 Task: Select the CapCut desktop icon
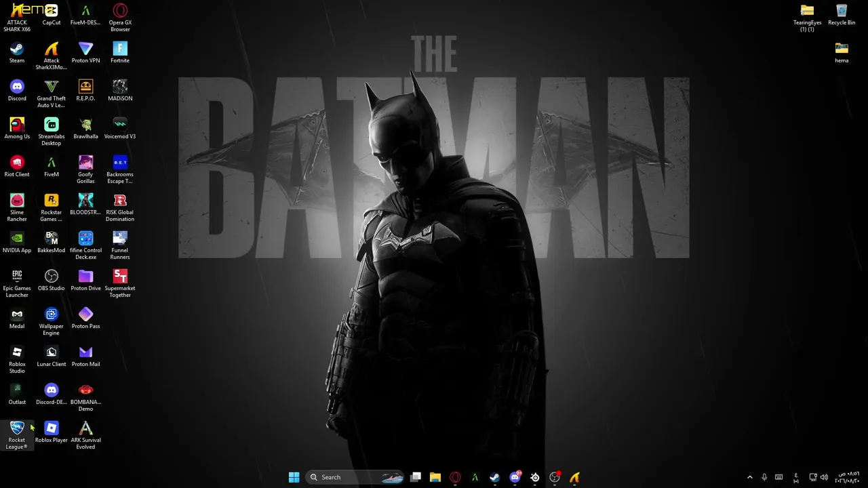[x=52, y=15]
